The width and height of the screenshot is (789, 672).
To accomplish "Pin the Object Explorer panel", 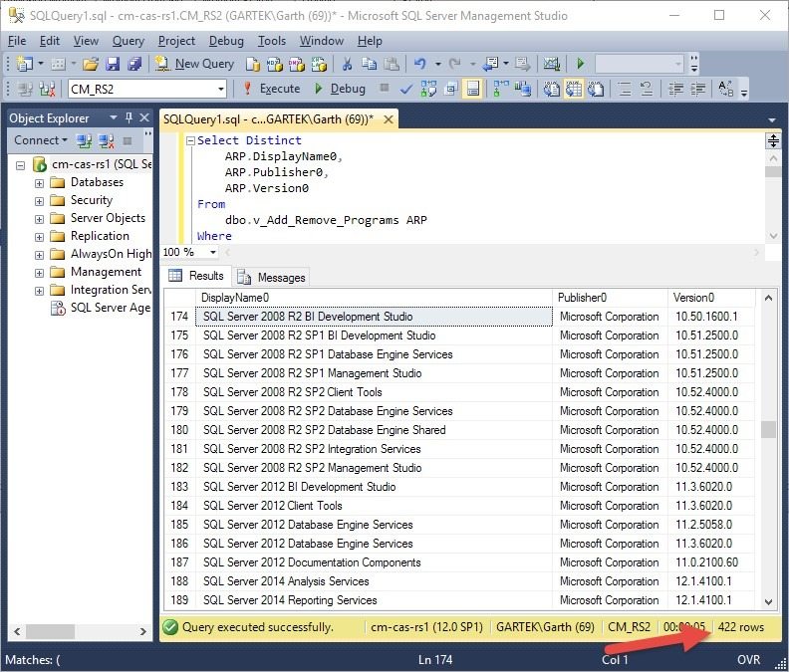I will point(129,117).
